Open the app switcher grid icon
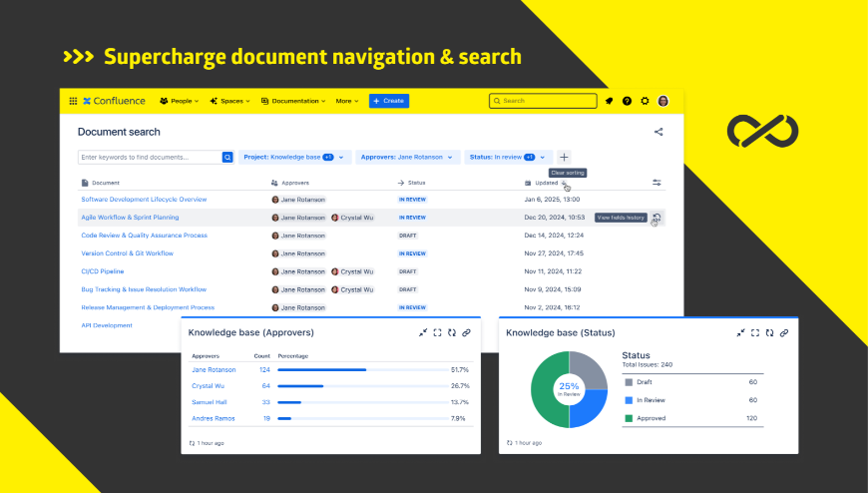Image resolution: width=868 pixels, height=493 pixels. (73, 101)
